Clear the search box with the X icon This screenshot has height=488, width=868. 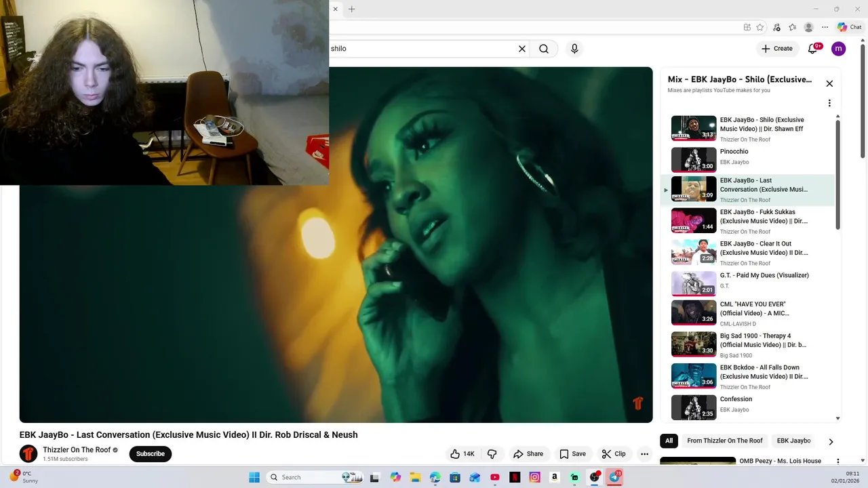(522, 49)
